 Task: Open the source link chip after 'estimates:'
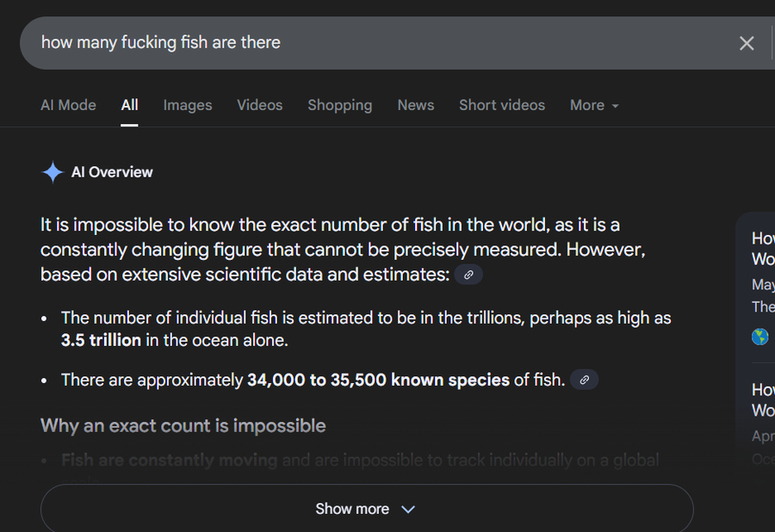[468, 275]
